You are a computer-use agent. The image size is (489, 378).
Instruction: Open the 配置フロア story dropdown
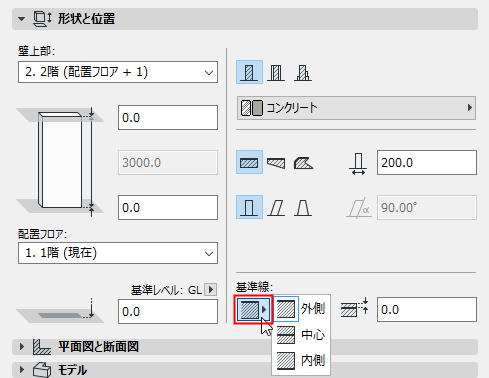(x=118, y=253)
